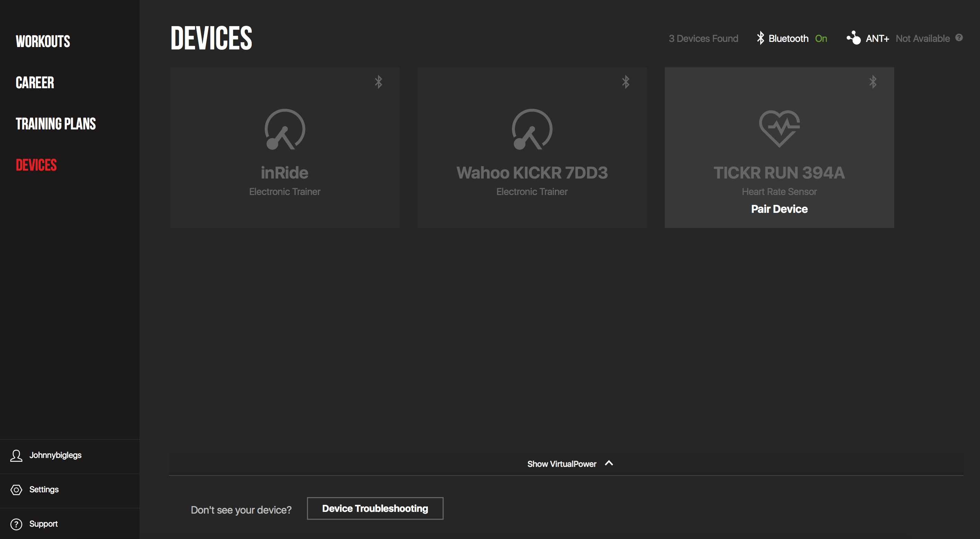Click the ANT+ status icon
Image resolution: width=980 pixels, height=539 pixels.
pos(853,38)
